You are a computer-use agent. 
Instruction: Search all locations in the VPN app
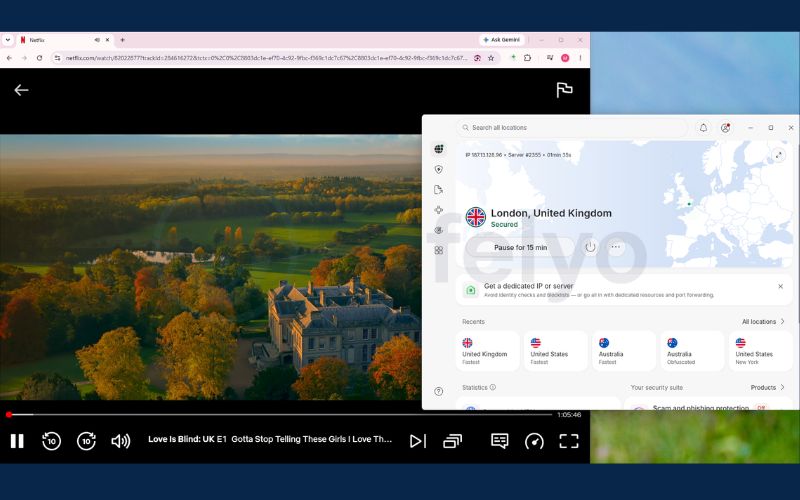[x=571, y=128]
